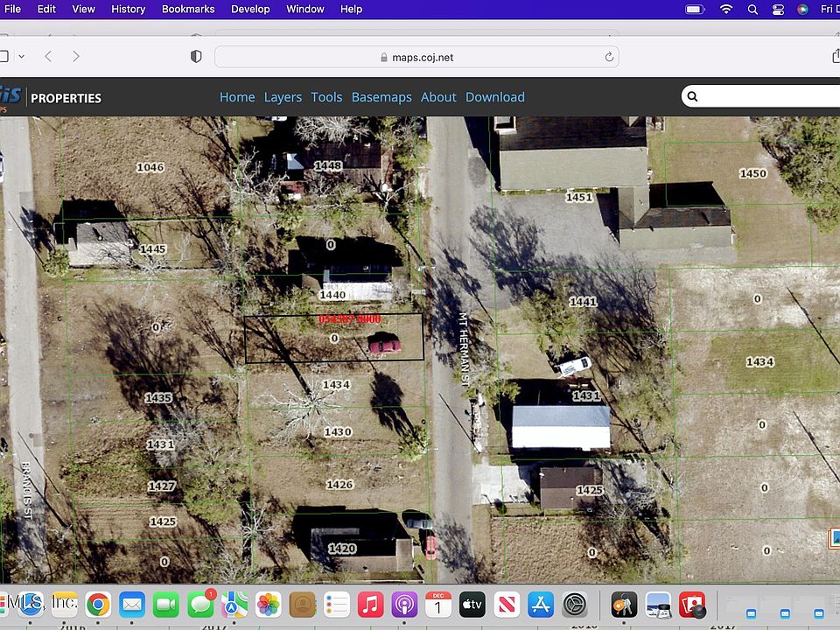This screenshot has width=840, height=630.
Task: Select the parcel labeled 1445 on the map
Action: click(x=152, y=249)
